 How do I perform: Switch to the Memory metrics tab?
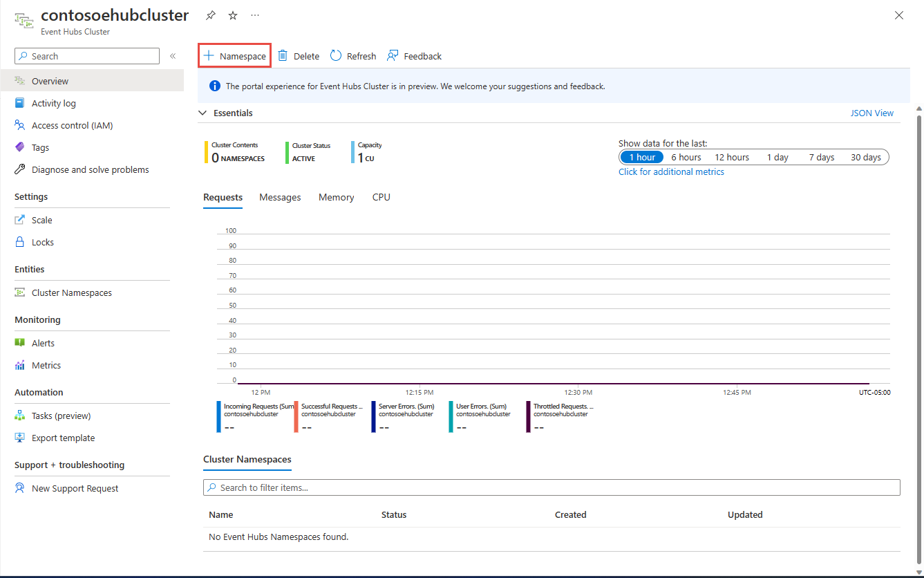[x=336, y=197]
